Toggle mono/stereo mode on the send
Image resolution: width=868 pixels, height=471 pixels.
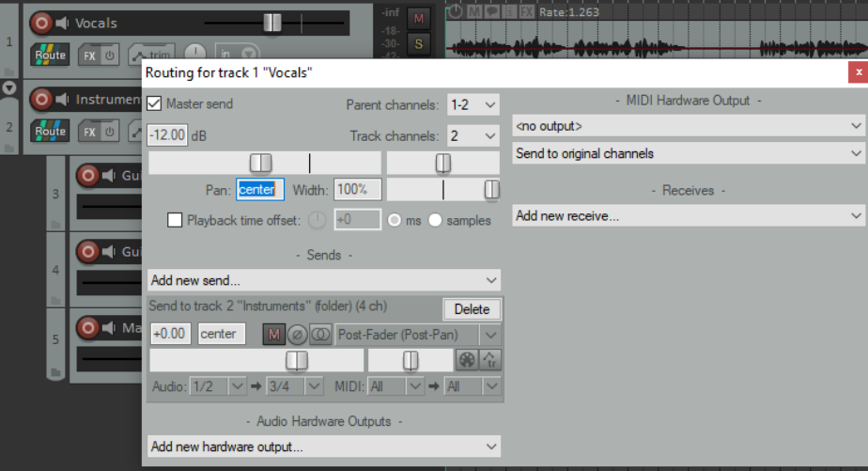click(320, 334)
